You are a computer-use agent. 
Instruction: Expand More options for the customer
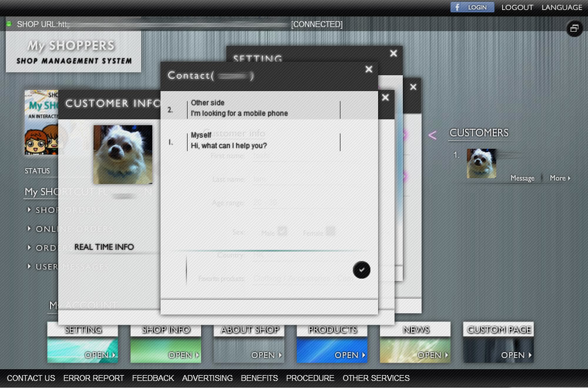[x=560, y=178]
